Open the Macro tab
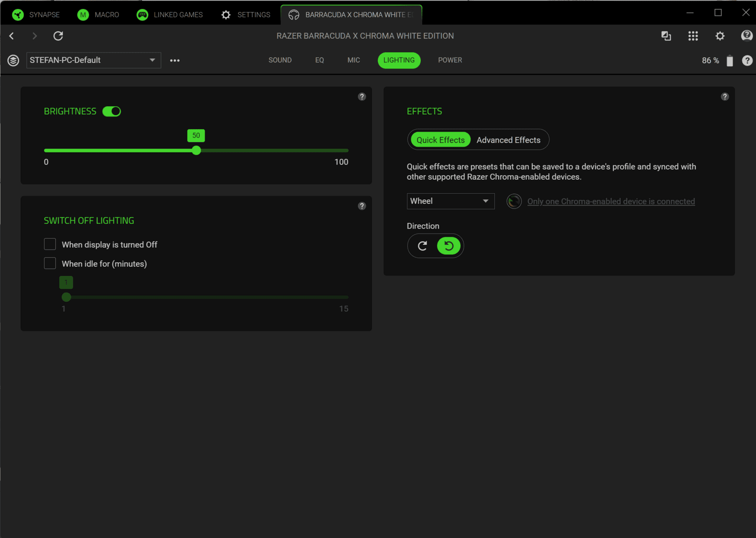The height and width of the screenshot is (538, 756). pyautogui.click(x=98, y=15)
